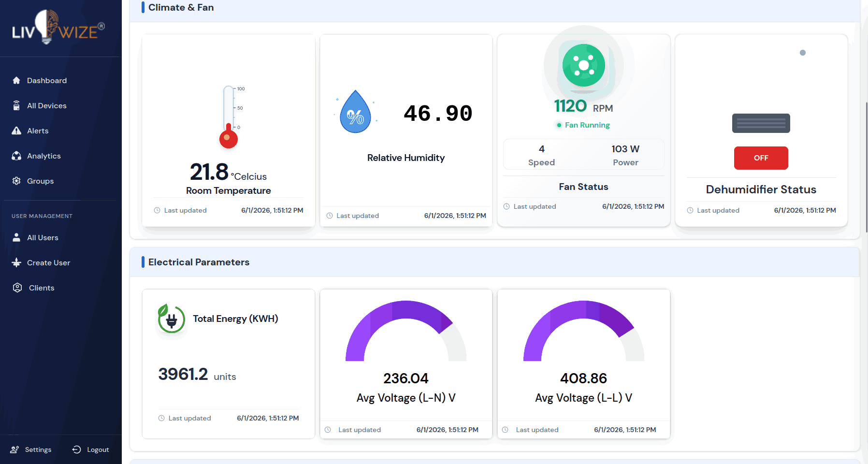
Task: Click the Relative Humidity label
Action: click(406, 158)
